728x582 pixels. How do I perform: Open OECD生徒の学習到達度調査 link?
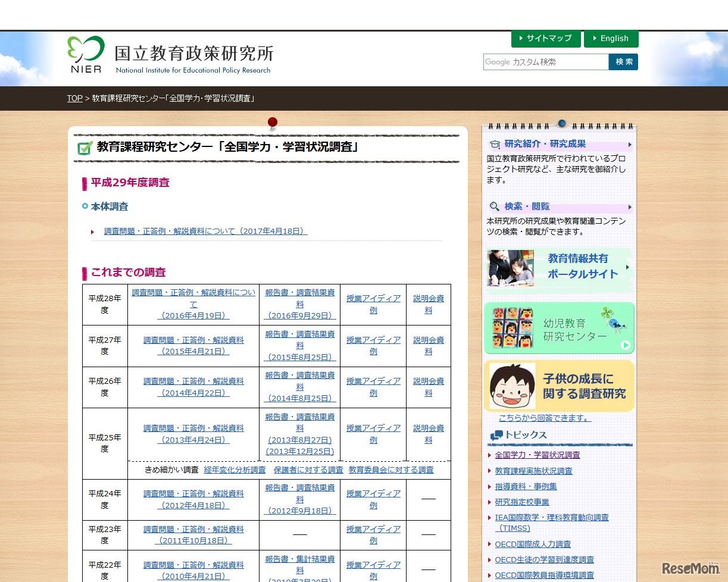point(544,559)
